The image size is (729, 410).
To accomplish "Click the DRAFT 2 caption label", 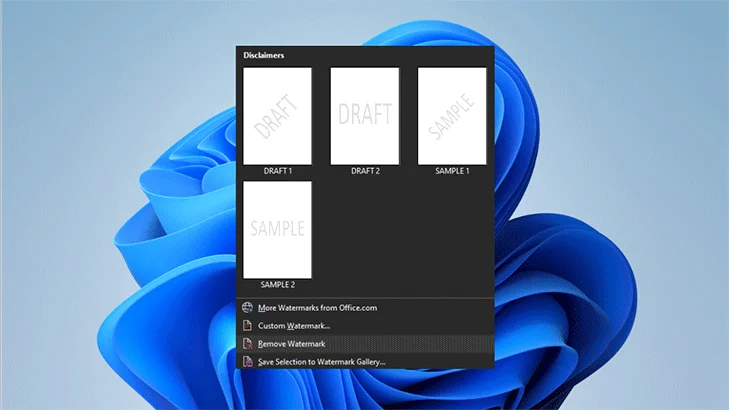I will coord(365,171).
